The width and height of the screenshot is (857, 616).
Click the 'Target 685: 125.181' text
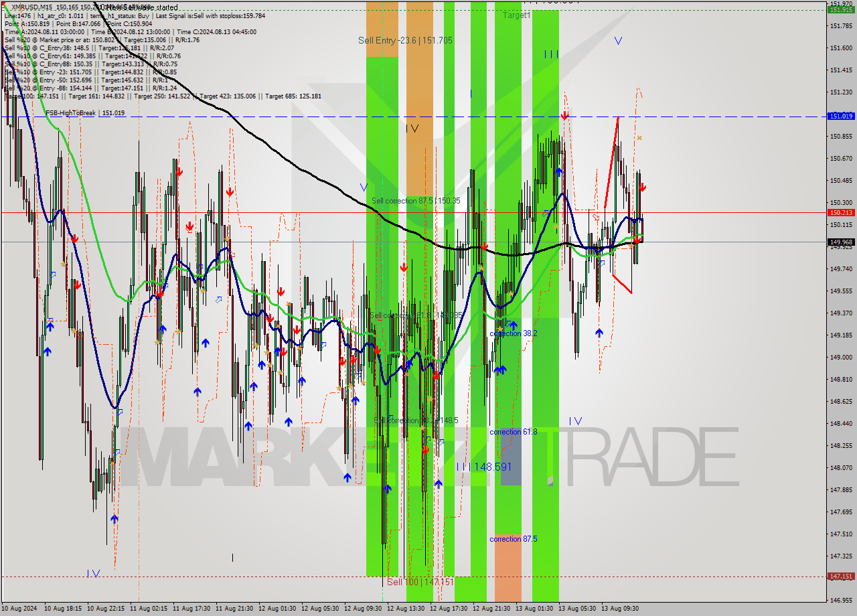293,96
